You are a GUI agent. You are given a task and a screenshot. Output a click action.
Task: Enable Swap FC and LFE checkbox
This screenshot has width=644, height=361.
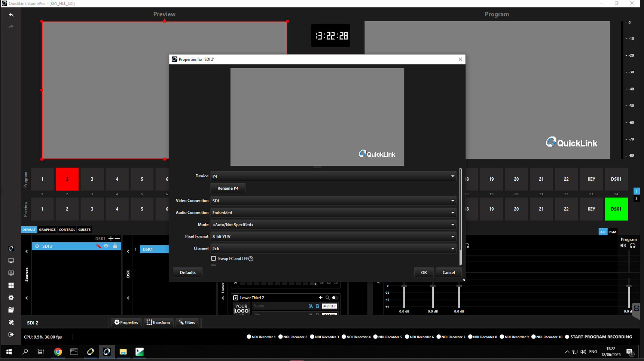click(x=214, y=258)
